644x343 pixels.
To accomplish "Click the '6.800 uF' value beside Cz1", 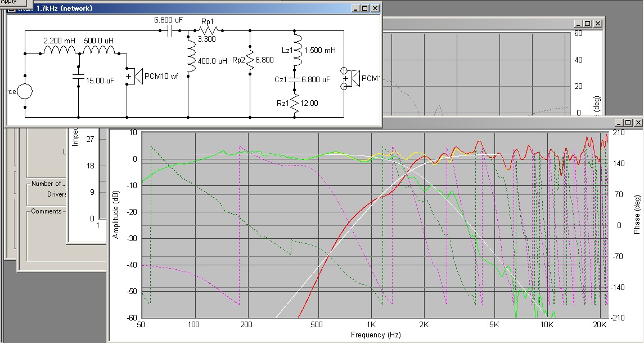I will [x=316, y=79].
